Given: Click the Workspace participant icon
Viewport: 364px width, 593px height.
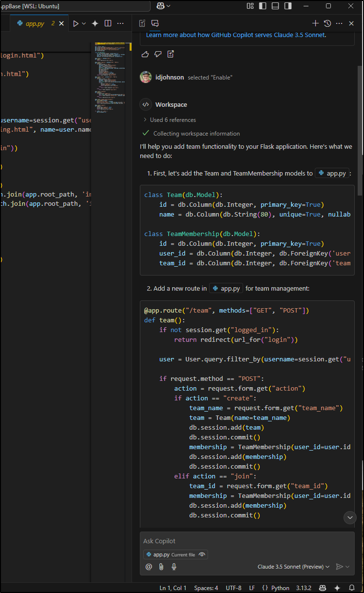Looking at the screenshot, I should [x=146, y=104].
